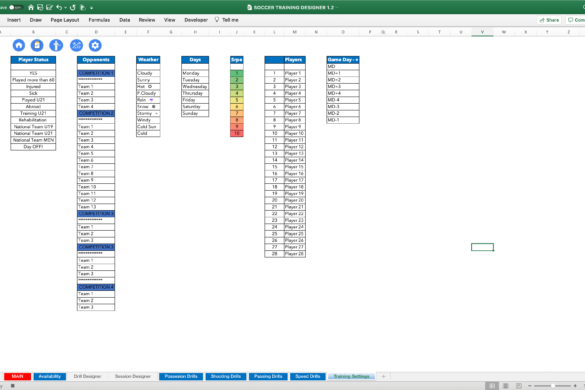Open the Review ribbon tab
585x390 pixels.
tap(147, 20)
